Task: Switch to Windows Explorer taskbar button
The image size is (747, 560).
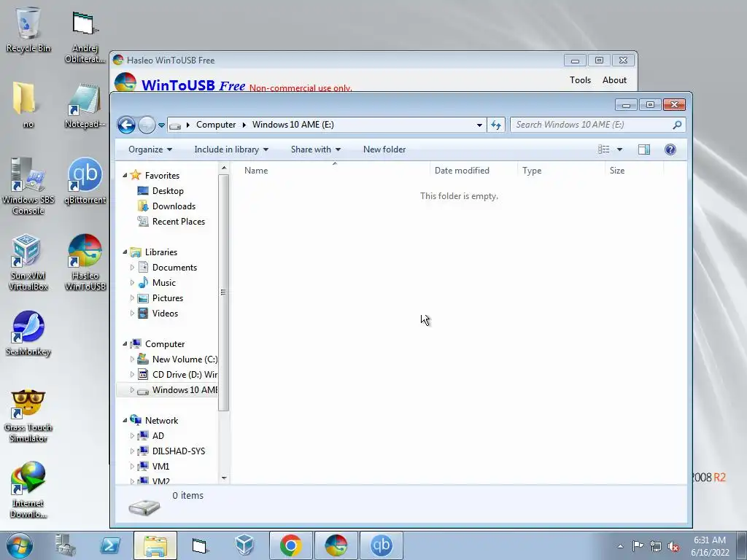Action: (x=155, y=545)
